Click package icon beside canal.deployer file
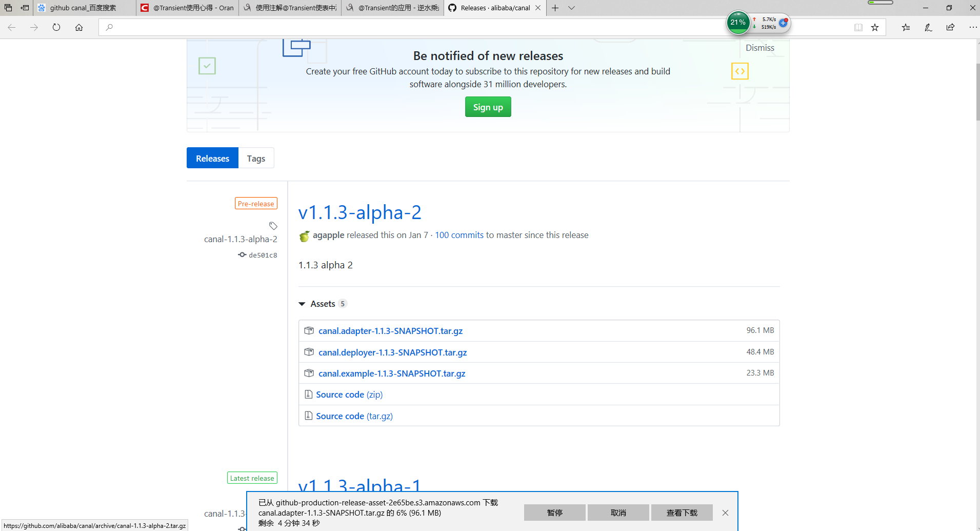The width and height of the screenshot is (980, 531). click(x=309, y=352)
